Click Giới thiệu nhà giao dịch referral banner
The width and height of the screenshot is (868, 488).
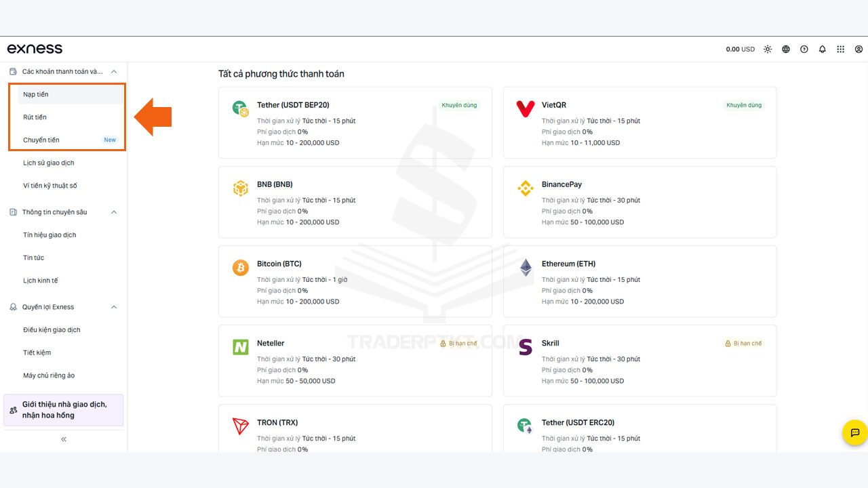(x=64, y=410)
